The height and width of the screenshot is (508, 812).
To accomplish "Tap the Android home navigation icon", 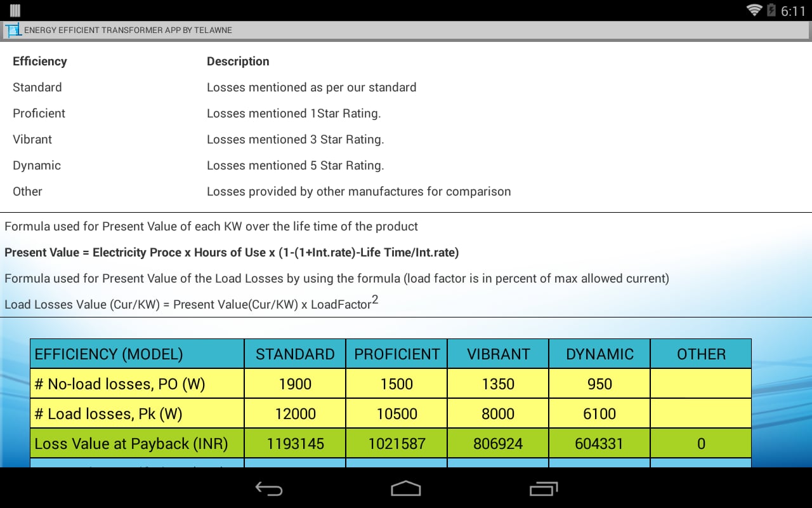I will pos(406,488).
